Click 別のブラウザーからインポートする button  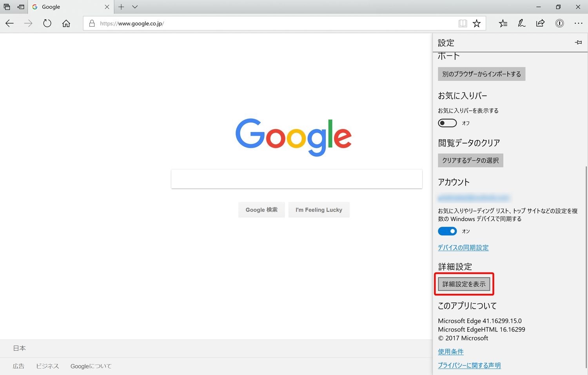(481, 74)
